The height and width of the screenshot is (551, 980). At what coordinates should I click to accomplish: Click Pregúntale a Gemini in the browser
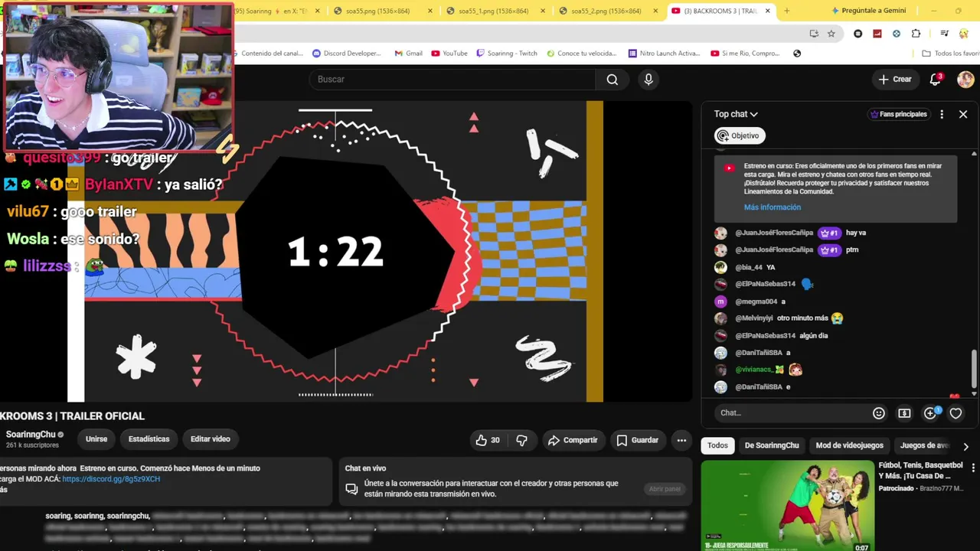(867, 11)
